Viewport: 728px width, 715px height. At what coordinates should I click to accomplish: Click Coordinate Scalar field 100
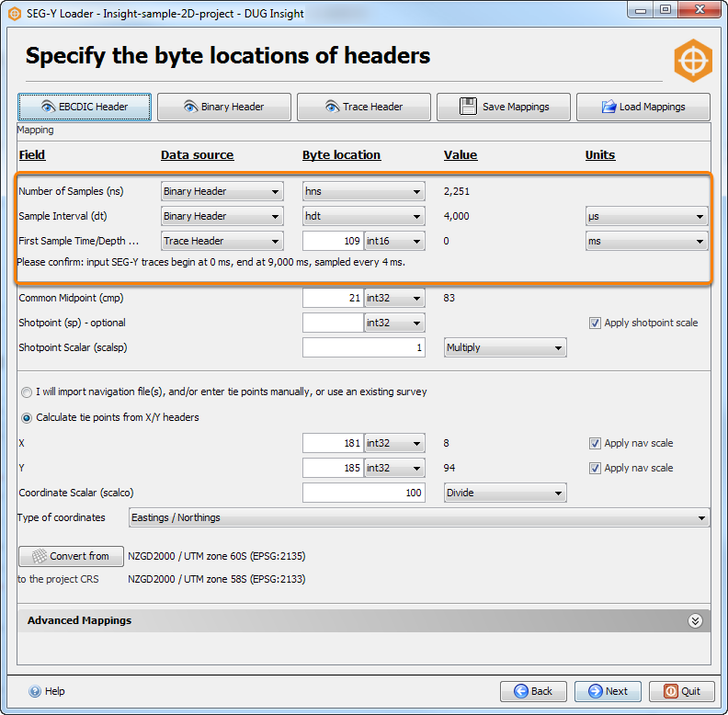click(x=363, y=494)
